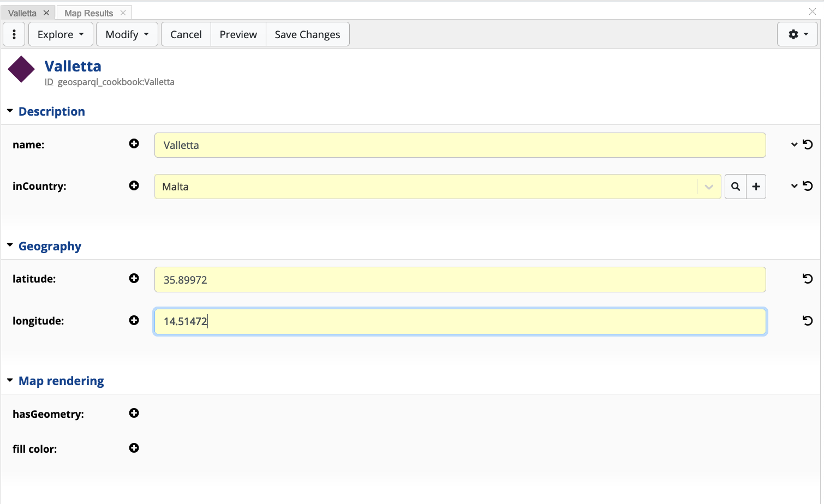The width and height of the screenshot is (824, 504).
Task: Open the three-dot more options menu
Action: 14,34
